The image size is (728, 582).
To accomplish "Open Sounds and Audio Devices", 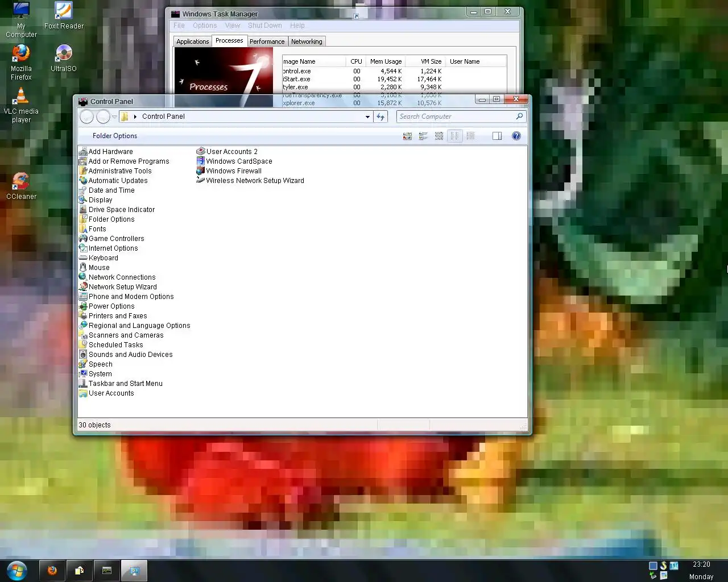I will click(x=126, y=355).
